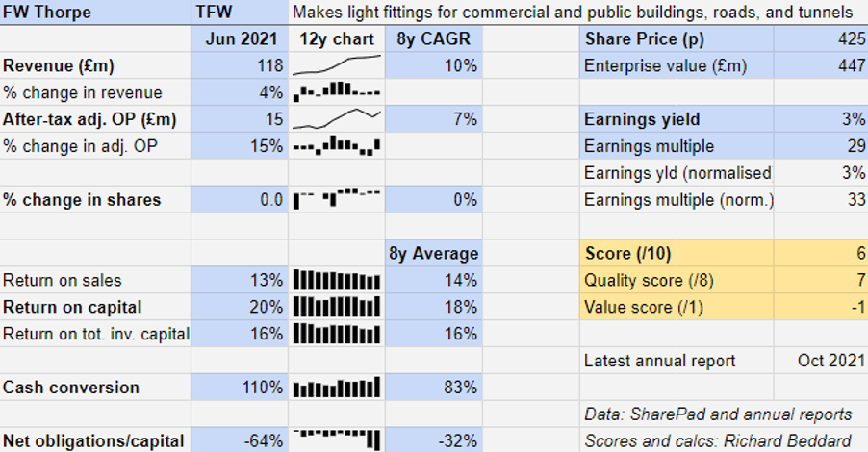Image resolution: width=868 pixels, height=452 pixels.
Task: Select the Value score (/1) label
Action: [x=677, y=307]
